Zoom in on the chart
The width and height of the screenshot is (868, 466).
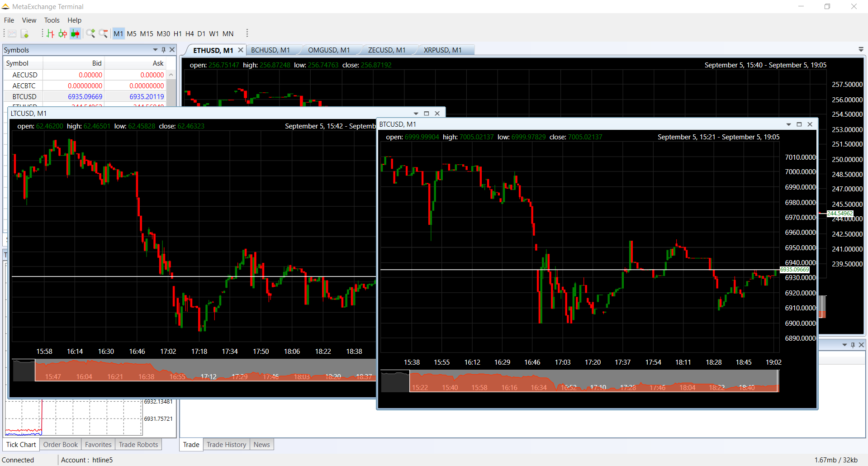[x=90, y=33]
